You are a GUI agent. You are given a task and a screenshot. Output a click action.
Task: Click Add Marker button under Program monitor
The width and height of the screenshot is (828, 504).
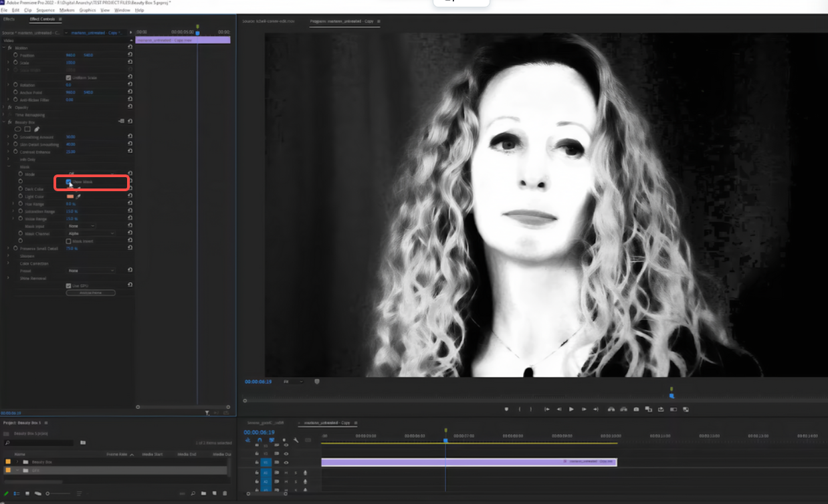[x=506, y=409]
